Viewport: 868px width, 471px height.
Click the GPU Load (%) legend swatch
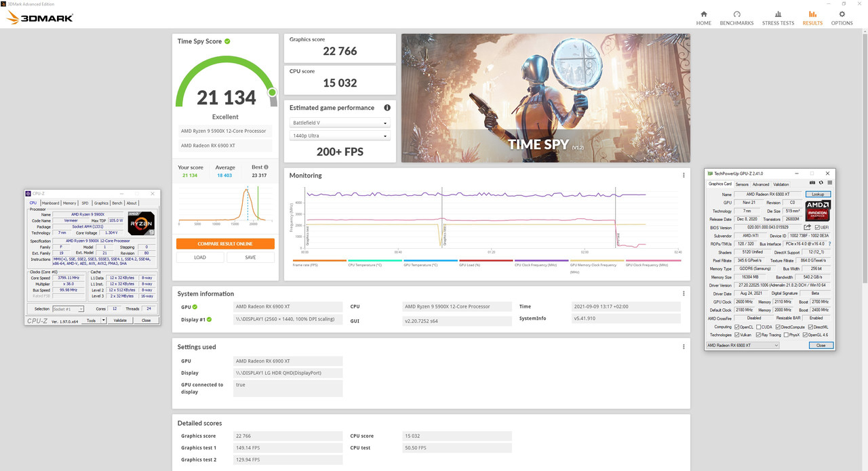tap(486, 260)
